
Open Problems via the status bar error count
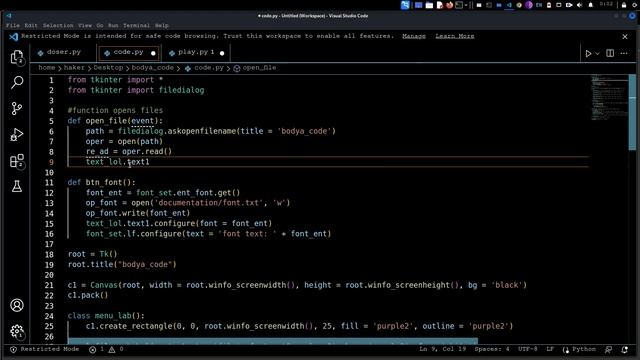pyautogui.click(x=106, y=349)
